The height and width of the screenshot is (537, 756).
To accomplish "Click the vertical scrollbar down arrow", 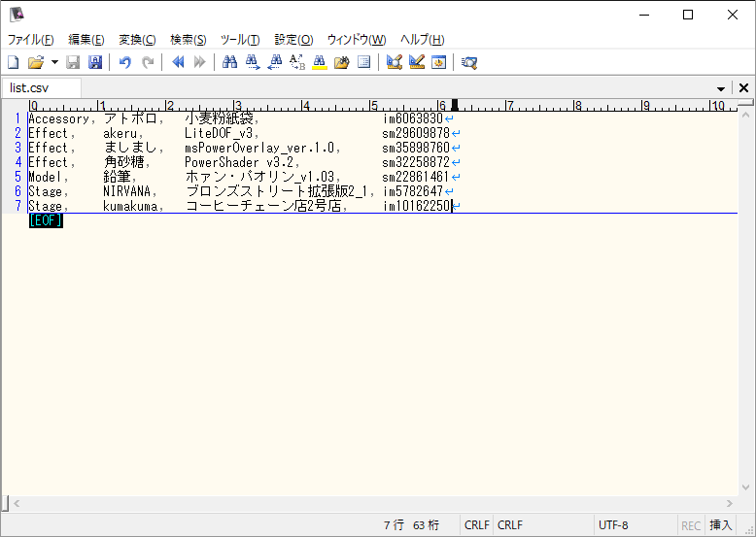I will (x=745, y=487).
